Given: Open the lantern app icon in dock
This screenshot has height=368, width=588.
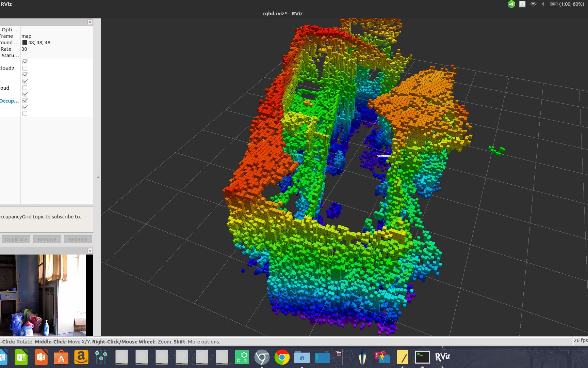Looking at the screenshot, I should [x=362, y=357].
